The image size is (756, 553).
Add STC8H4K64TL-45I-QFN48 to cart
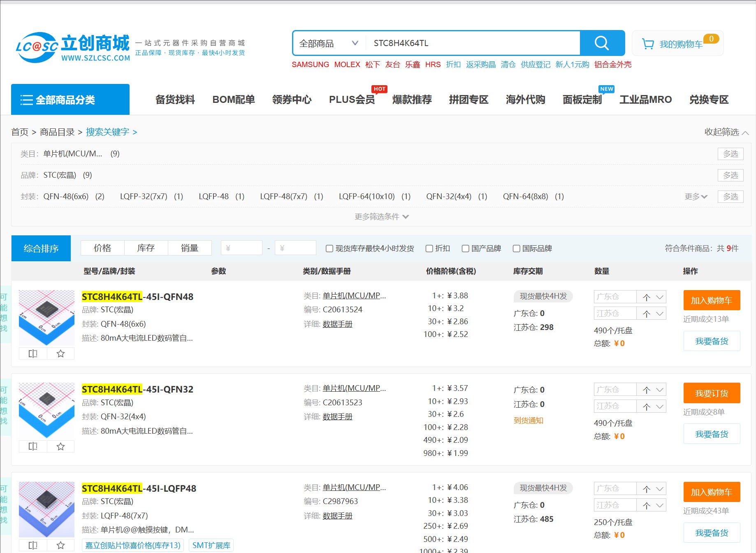pyautogui.click(x=712, y=300)
